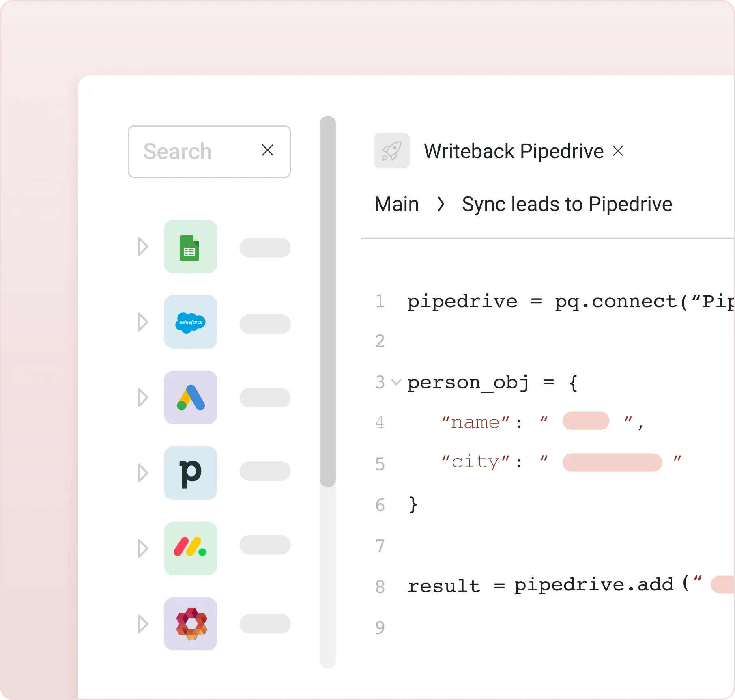Expand the Google Sheets tree item
Screen dimensions: 735x700
(143, 247)
